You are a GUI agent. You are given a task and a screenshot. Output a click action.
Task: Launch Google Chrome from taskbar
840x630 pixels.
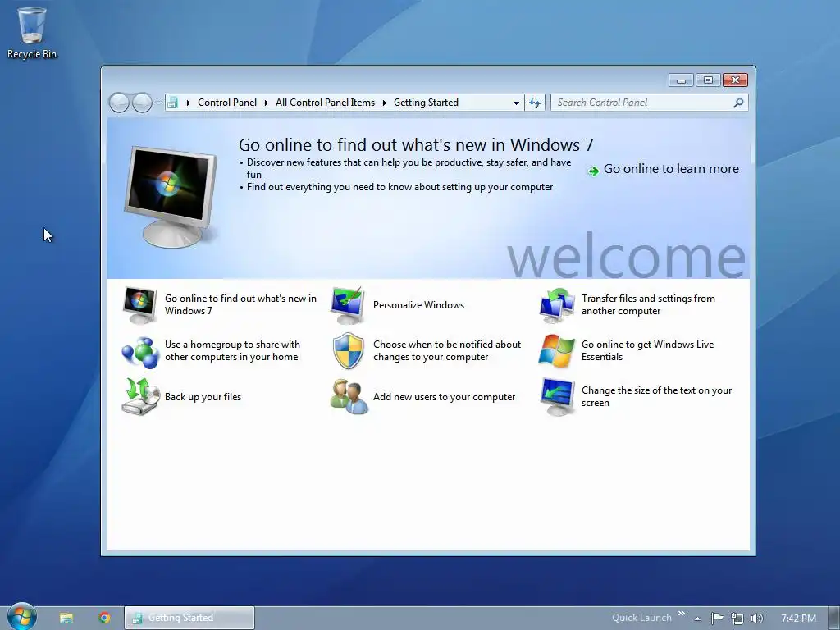[x=104, y=618]
